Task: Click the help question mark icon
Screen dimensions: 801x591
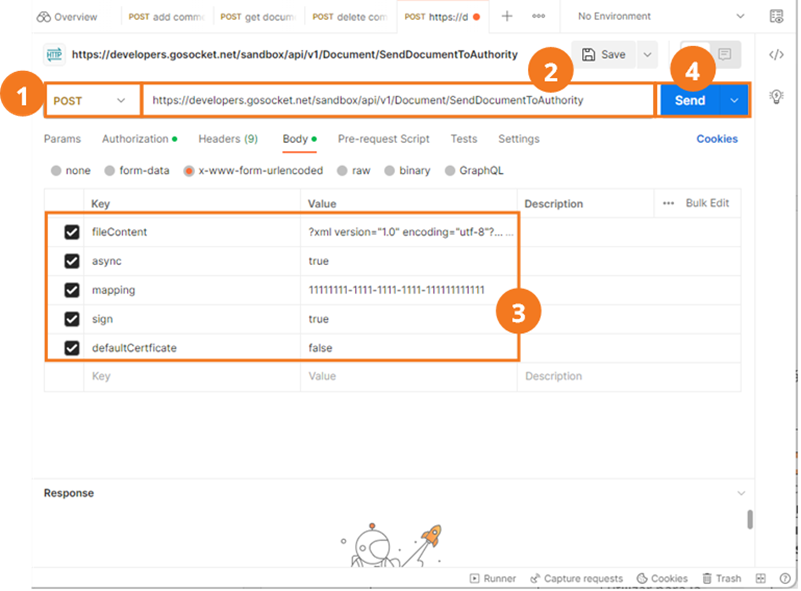Action: (785, 578)
